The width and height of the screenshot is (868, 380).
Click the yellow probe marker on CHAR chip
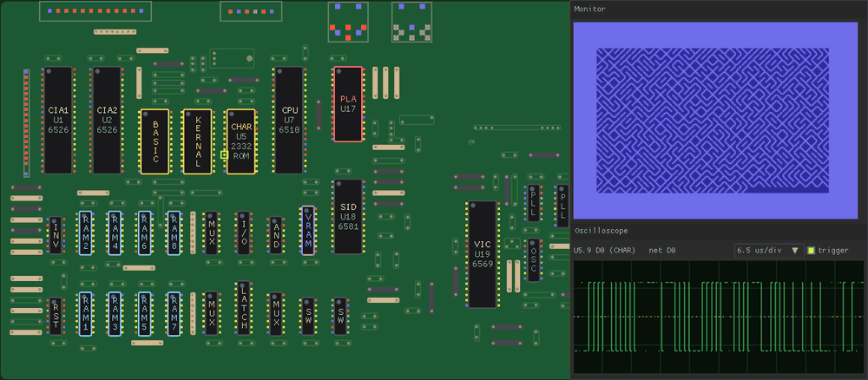[x=224, y=155]
